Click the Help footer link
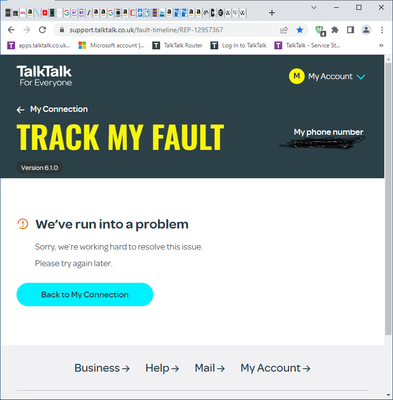The width and height of the screenshot is (393, 400). coord(162,368)
